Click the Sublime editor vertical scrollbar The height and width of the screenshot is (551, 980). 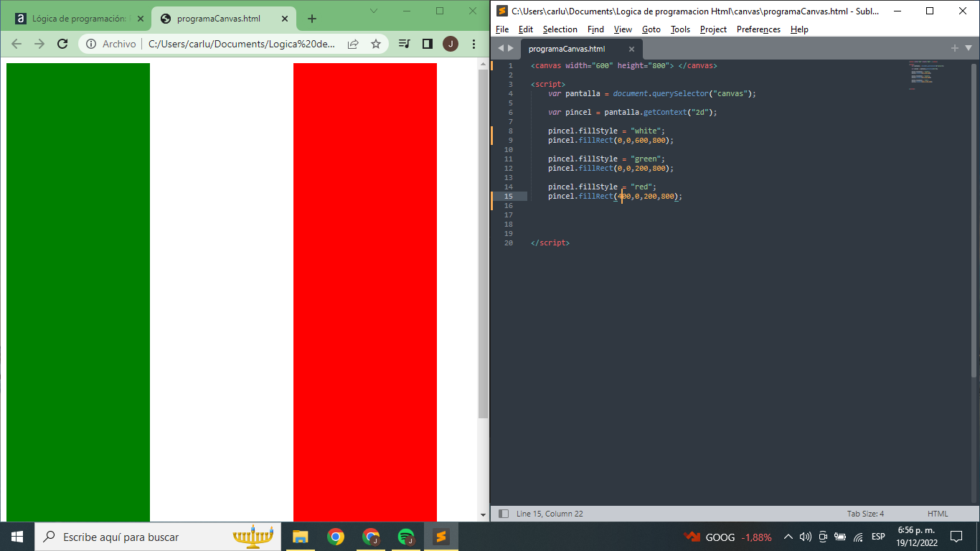point(974,219)
